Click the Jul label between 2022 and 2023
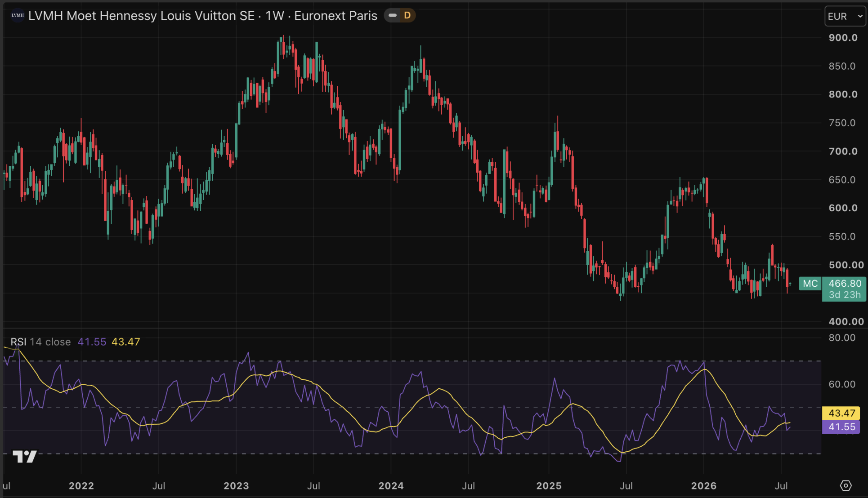Image resolution: width=868 pixels, height=498 pixels. click(x=159, y=486)
